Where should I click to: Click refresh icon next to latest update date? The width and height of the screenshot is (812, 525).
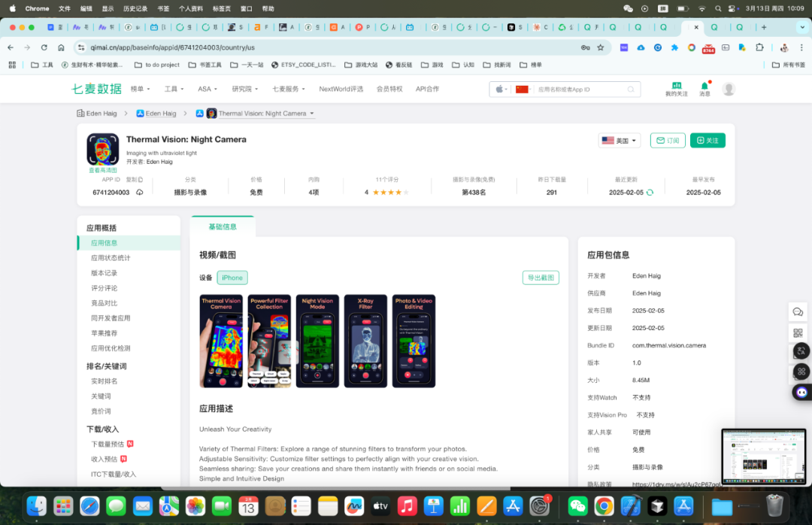(650, 193)
